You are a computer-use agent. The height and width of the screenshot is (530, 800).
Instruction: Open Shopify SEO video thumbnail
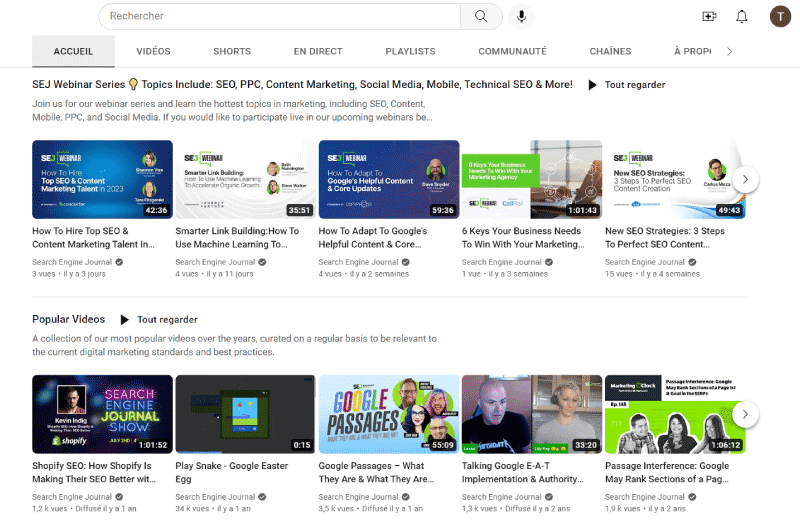(102, 414)
